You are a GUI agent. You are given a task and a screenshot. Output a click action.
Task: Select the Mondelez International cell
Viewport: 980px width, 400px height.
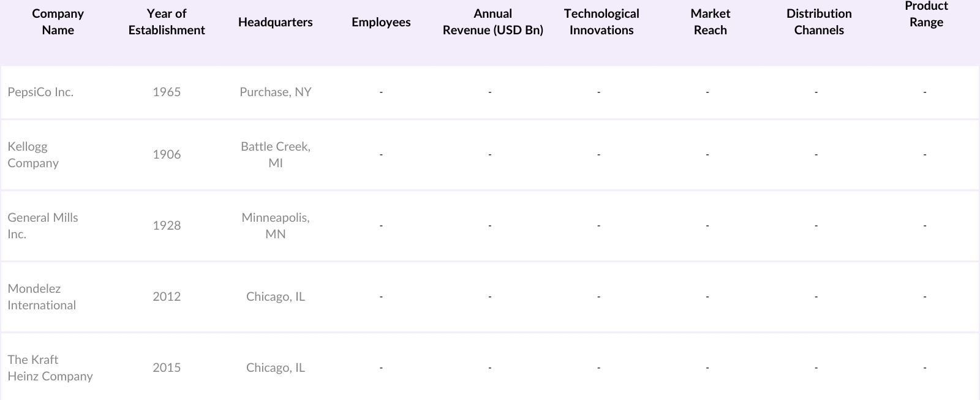click(42, 296)
